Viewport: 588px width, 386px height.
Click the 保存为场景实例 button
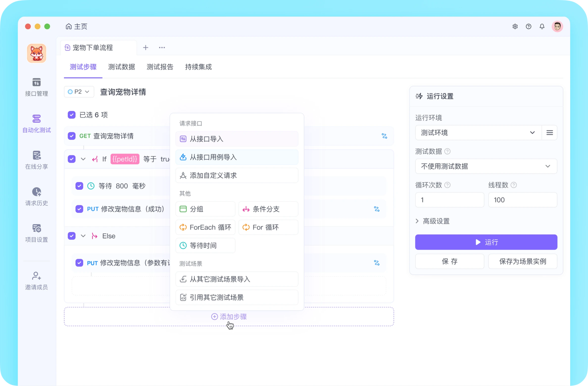[x=523, y=261]
